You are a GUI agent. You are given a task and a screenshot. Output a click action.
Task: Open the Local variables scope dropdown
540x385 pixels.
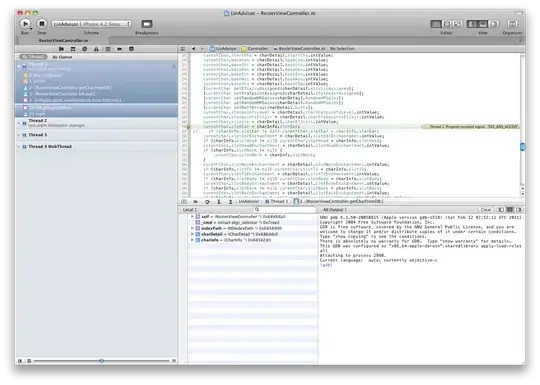tap(190, 209)
